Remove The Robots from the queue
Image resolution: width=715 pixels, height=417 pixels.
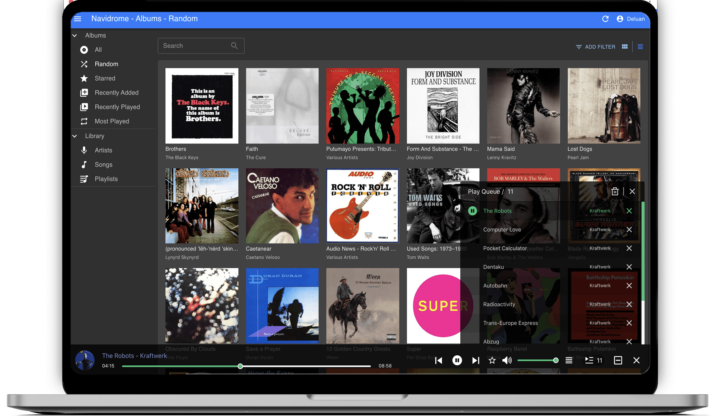coord(629,211)
